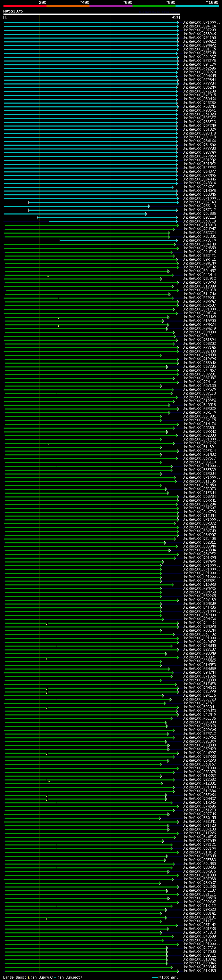Click hit label UniRef100_O04937
This screenshot has height=980, width=222.
[x=199, y=57]
